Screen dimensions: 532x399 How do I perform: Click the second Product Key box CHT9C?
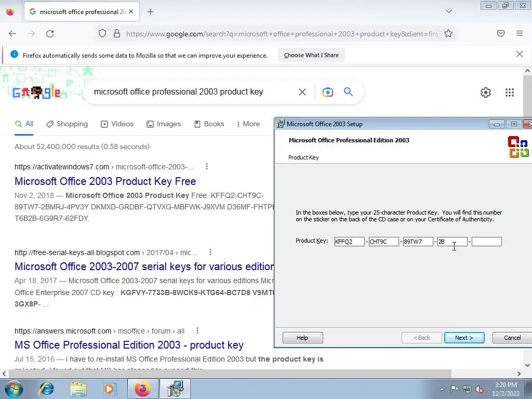pyautogui.click(x=383, y=242)
